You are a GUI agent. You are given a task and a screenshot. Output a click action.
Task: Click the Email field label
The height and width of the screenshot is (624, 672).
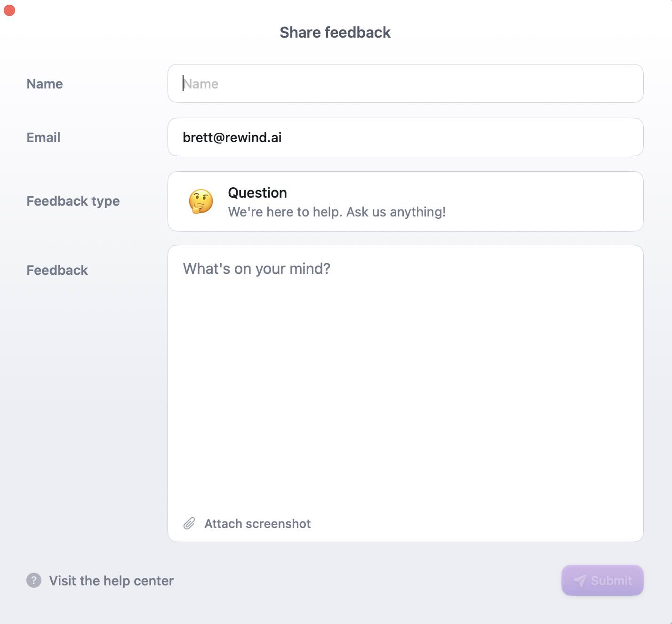click(43, 137)
